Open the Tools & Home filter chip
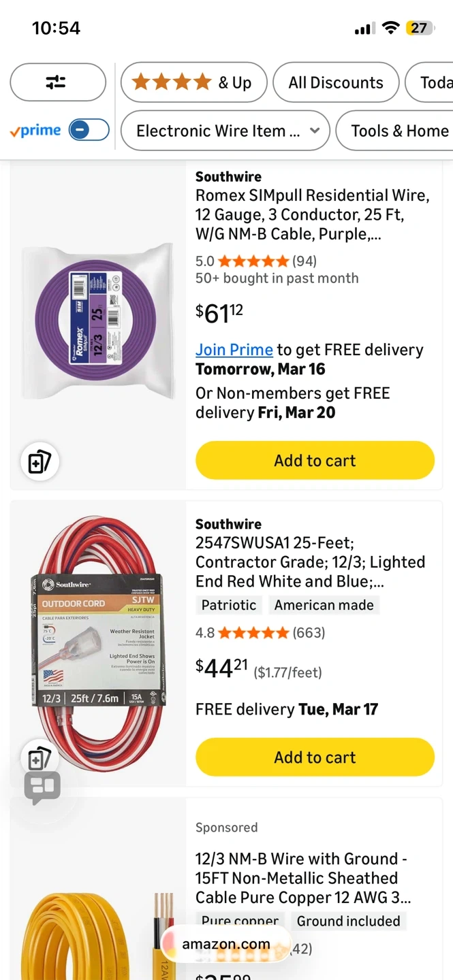Viewport: 453px width, 980px height. tap(399, 131)
